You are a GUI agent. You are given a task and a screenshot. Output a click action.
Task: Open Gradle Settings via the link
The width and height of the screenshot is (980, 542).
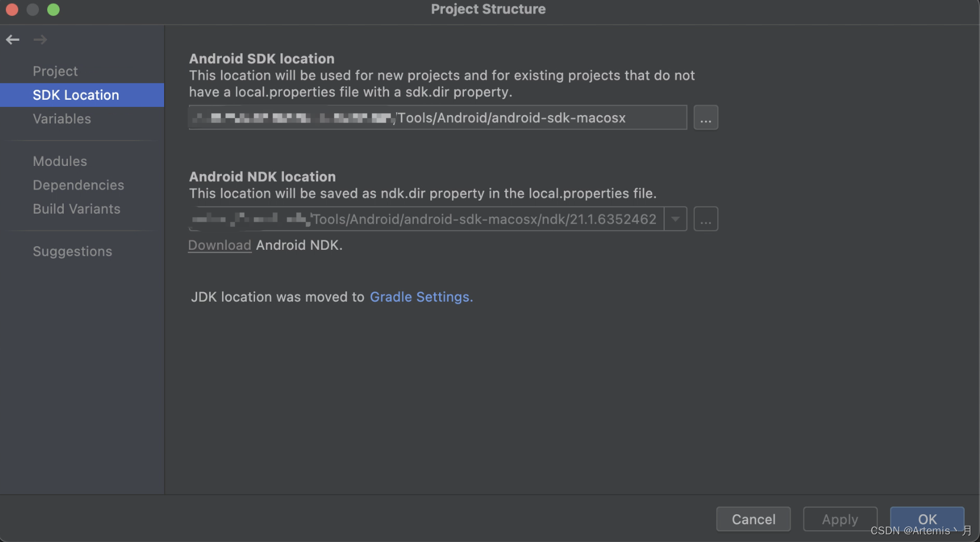[x=420, y=297]
